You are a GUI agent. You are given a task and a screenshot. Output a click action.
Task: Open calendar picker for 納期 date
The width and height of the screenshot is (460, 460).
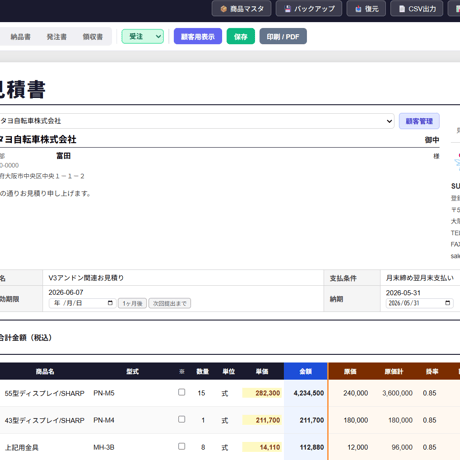447,303
